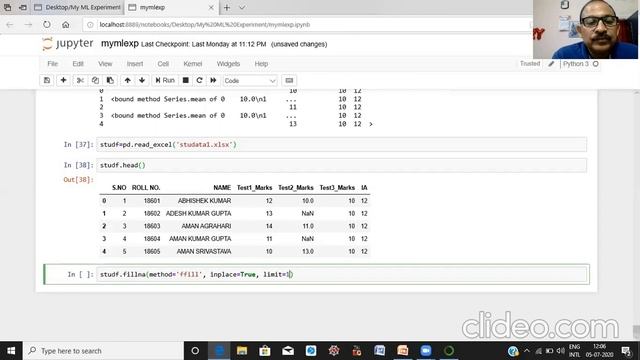Viewport: 640px width, 360px height.
Task: Move selected cell down arrow
Action: [x=142, y=80]
